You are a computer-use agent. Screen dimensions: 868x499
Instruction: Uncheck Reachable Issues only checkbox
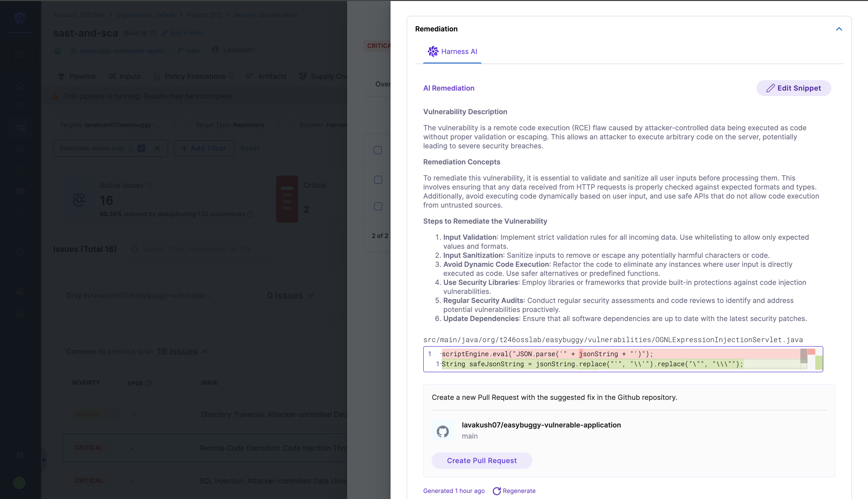(x=141, y=148)
